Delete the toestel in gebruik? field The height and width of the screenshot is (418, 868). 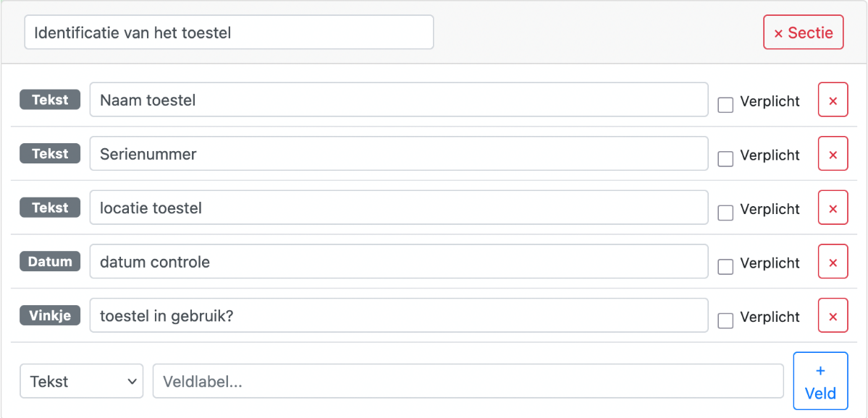(833, 315)
